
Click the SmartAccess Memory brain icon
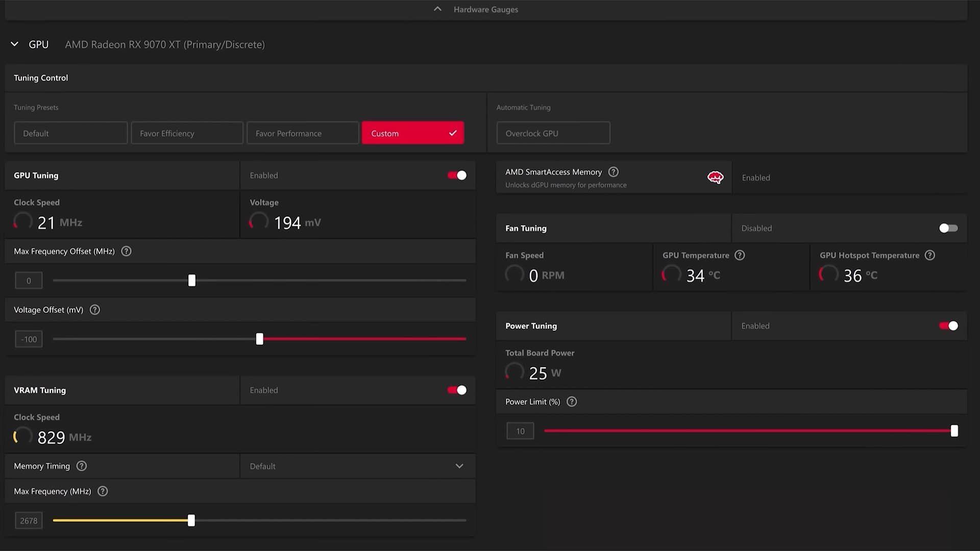pos(715,178)
